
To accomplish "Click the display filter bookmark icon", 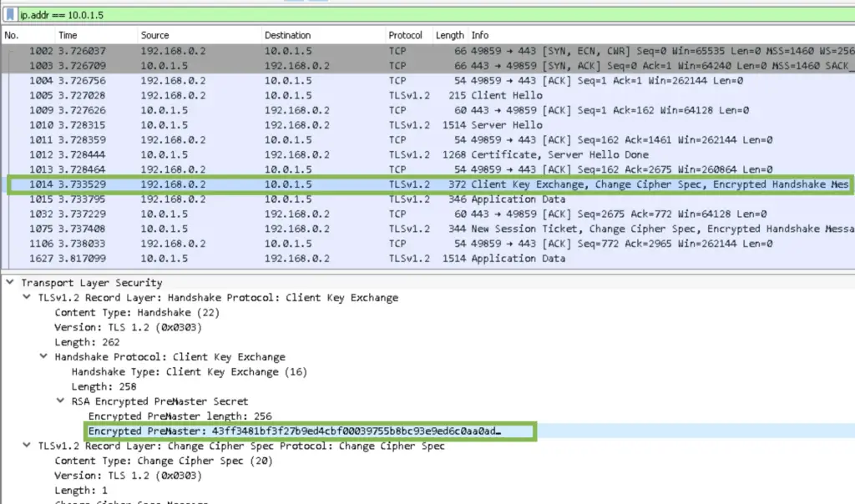I will coord(10,15).
